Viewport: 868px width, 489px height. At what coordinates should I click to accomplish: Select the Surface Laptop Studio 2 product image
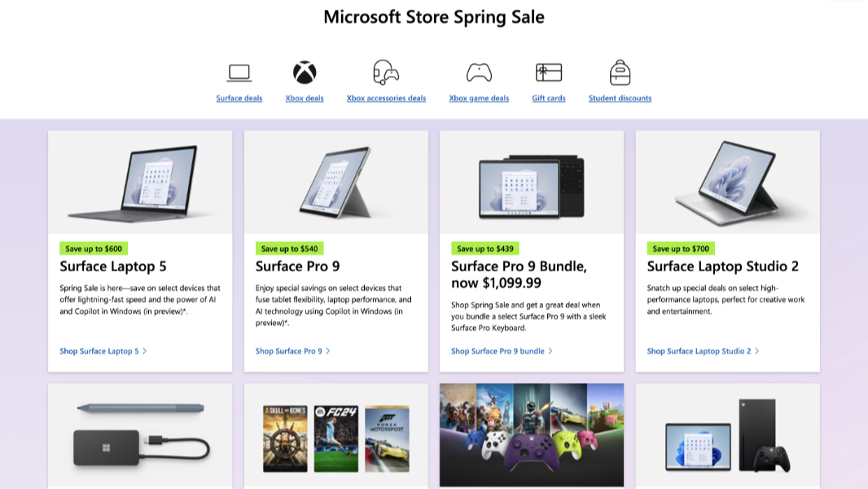click(x=728, y=181)
